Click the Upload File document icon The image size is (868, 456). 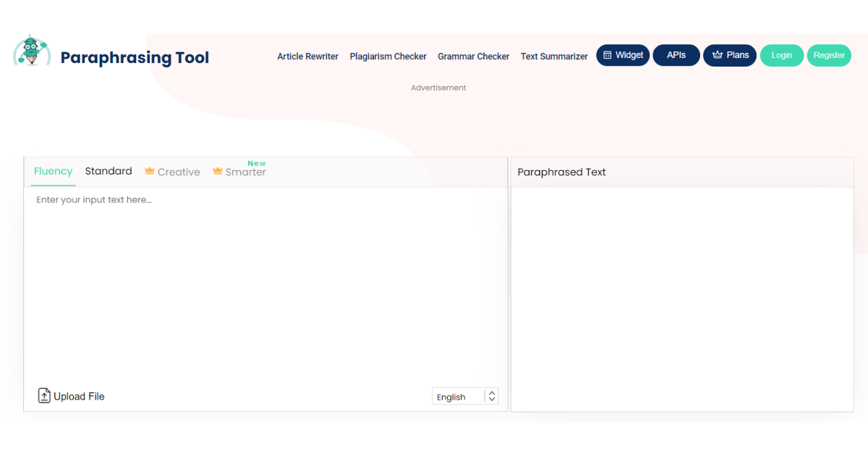tap(44, 396)
